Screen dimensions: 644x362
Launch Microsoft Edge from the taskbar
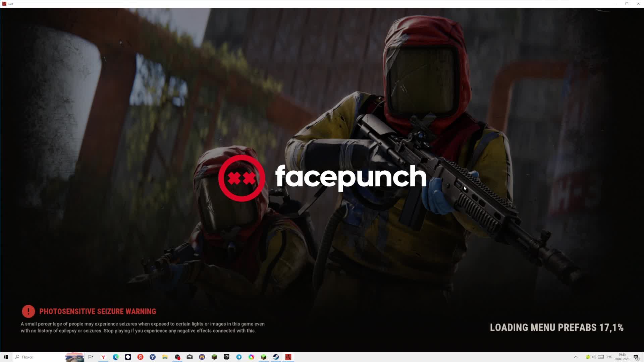pos(116,357)
